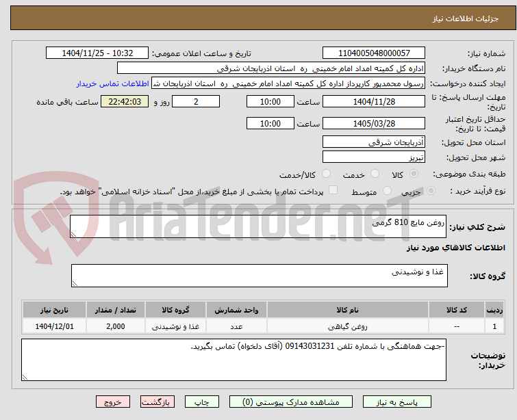Click the توضیحات خریدار textarea resize handle

25,377
